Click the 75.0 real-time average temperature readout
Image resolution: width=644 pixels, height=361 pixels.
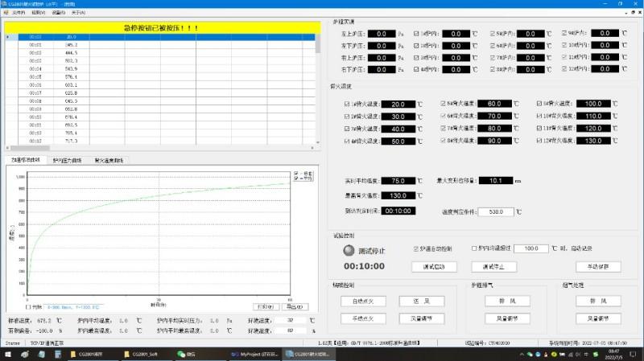pyautogui.click(x=398, y=181)
